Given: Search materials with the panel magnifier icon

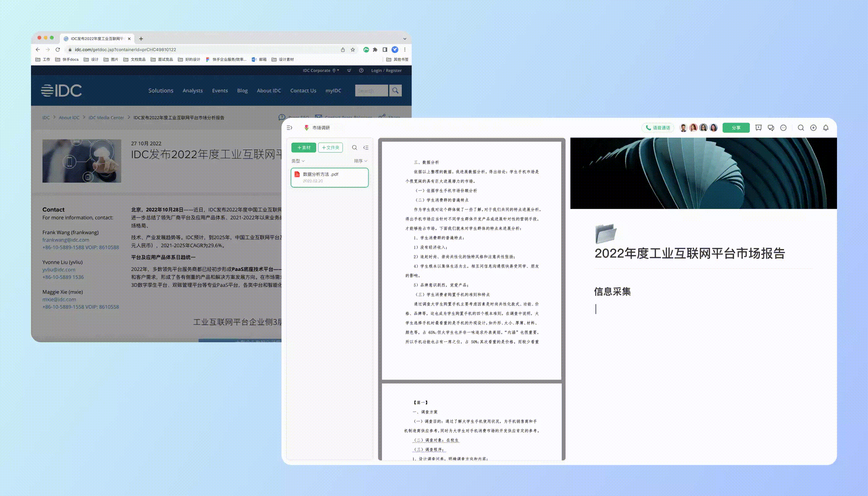Looking at the screenshot, I should [354, 148].
